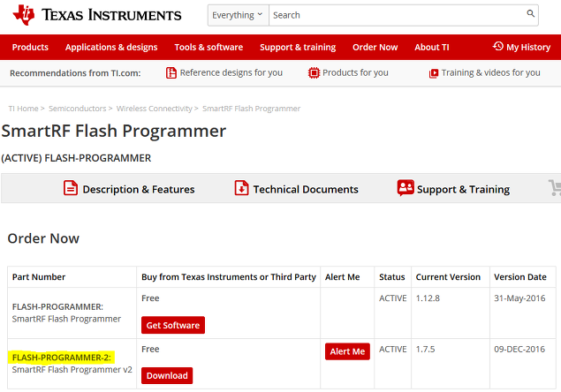Click the Download button for Flash Programmer v2

(x=167, y=375)
